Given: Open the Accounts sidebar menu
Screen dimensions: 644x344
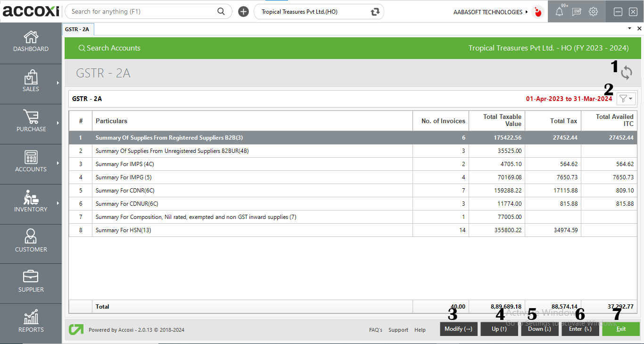Looking at the screenshot, I should coord(31,162).
